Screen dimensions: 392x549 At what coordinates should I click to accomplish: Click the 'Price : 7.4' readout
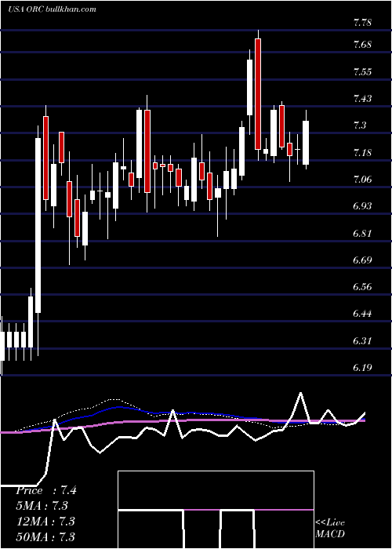pyautogui.click(x=45, y=490)
